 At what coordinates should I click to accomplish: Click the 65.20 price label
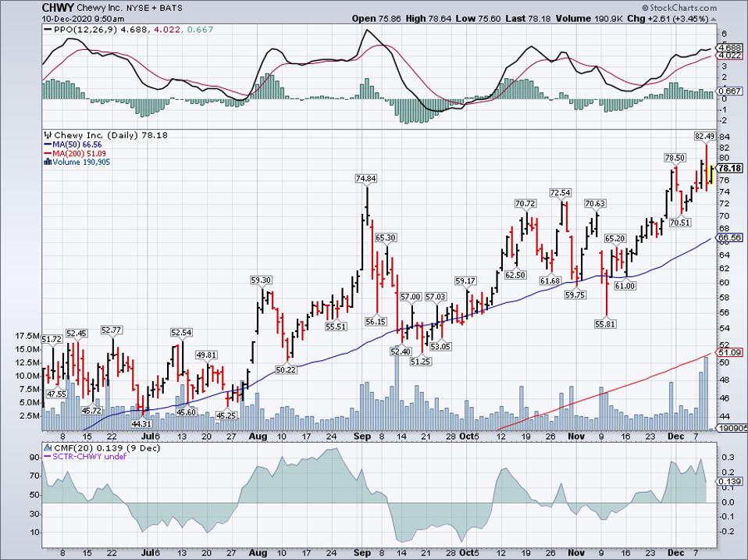point(615,238)
